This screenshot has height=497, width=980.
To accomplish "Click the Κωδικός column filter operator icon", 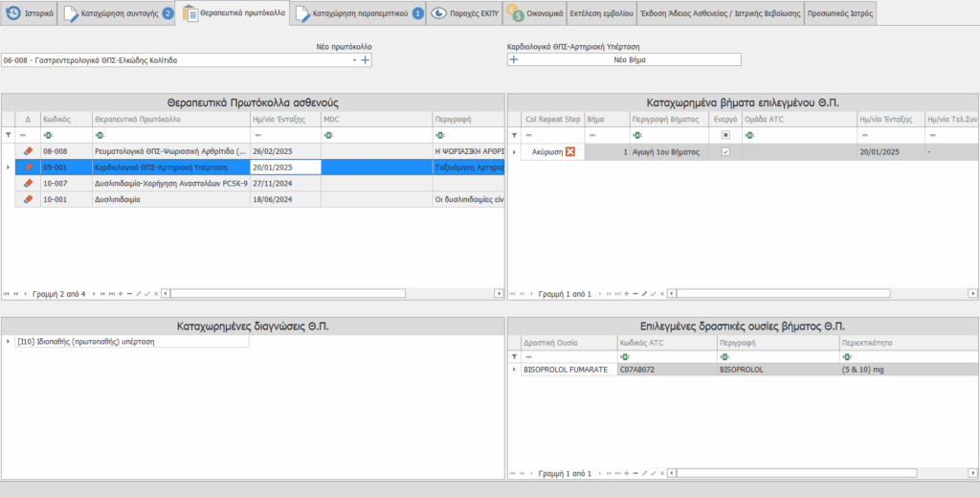I will pyautogui.click(x=47, y=135).
